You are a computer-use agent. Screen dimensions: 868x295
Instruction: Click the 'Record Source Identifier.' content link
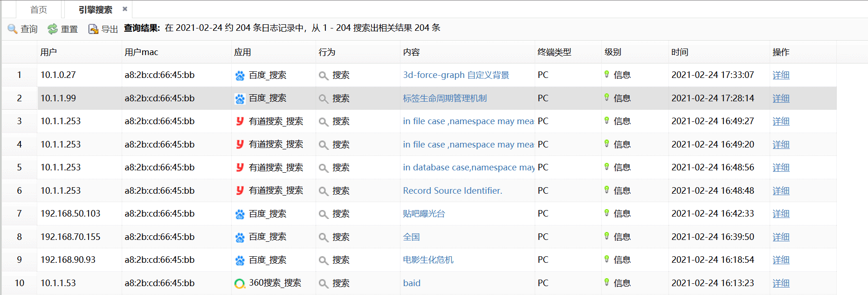point(452,191)
